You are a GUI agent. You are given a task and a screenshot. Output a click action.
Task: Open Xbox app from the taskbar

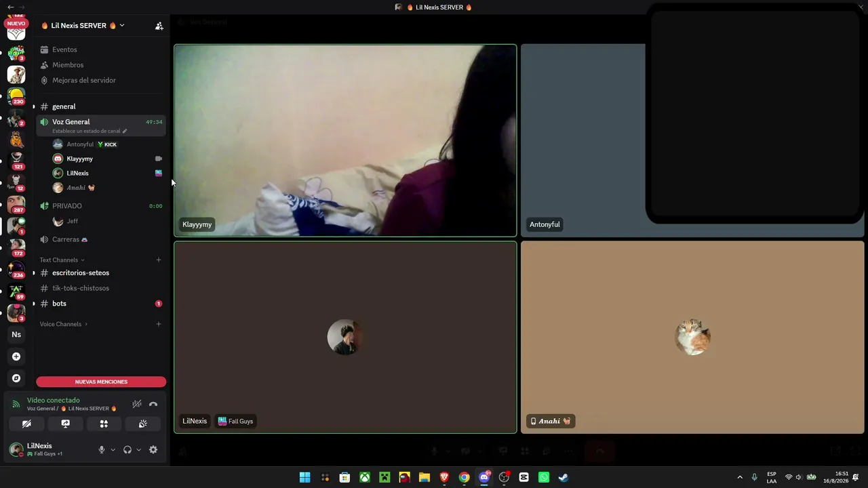(365, 477)
